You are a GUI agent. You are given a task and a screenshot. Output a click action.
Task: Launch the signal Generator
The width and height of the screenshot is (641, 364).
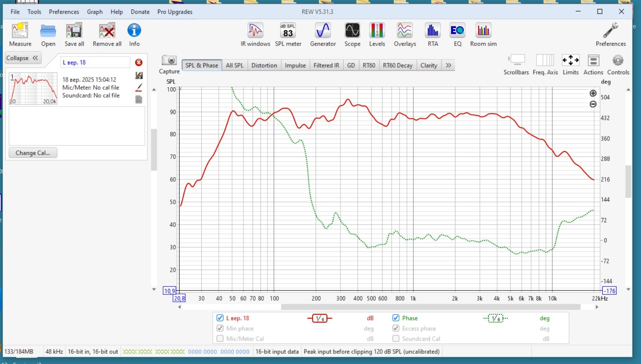coord(323,35)
